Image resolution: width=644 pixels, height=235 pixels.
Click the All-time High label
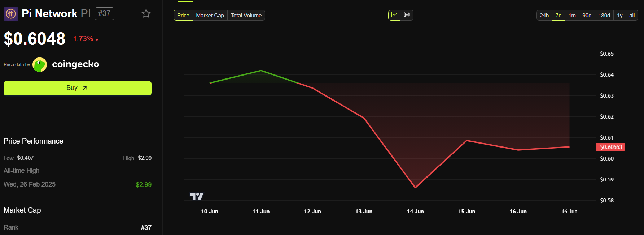pos(22,171)
